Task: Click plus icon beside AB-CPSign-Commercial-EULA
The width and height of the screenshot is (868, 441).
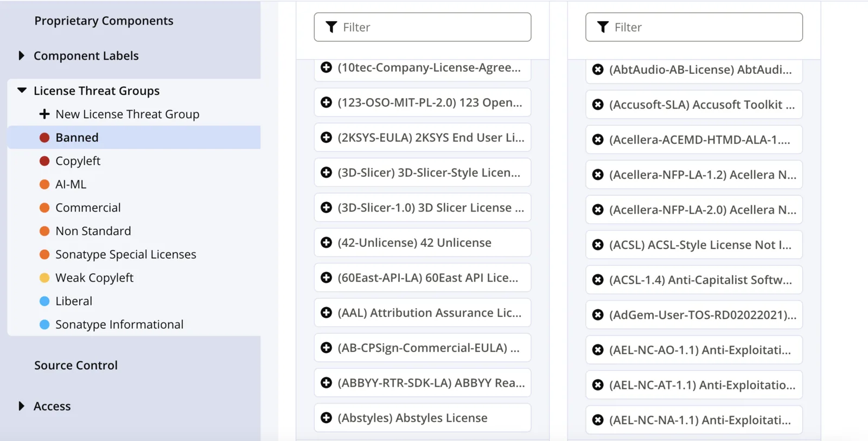Action: [x=326, y=348]
